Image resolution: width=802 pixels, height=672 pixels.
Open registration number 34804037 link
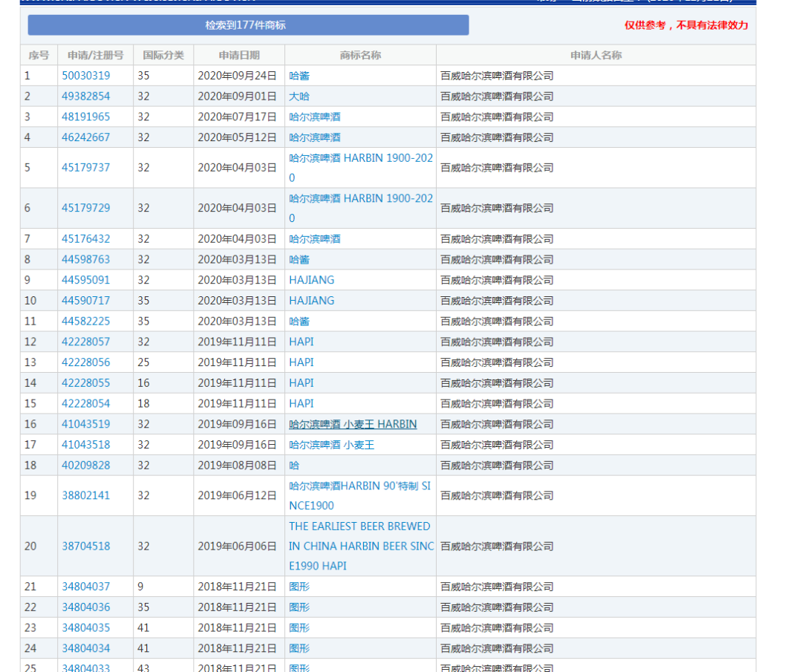pos(85,587)
